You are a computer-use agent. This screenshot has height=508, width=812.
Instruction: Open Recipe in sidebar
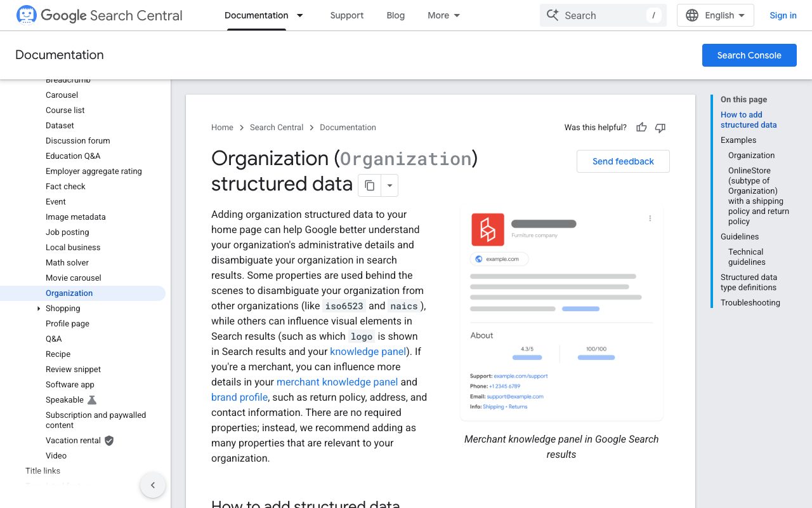(58, 354)
